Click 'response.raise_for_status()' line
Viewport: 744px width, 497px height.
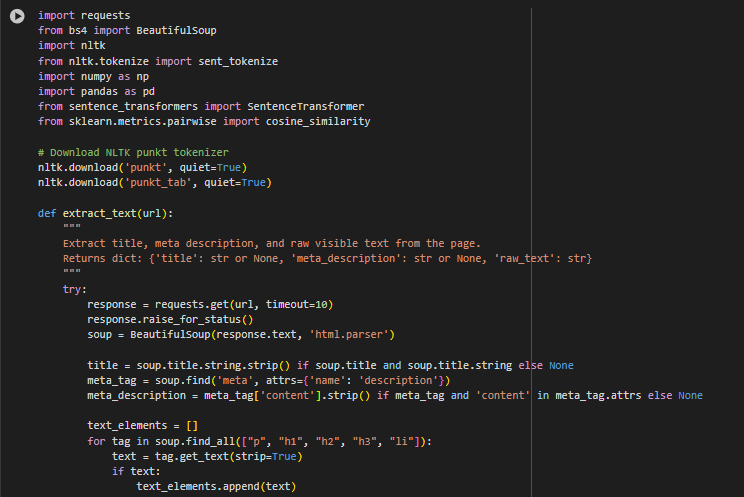pos(170,319)
